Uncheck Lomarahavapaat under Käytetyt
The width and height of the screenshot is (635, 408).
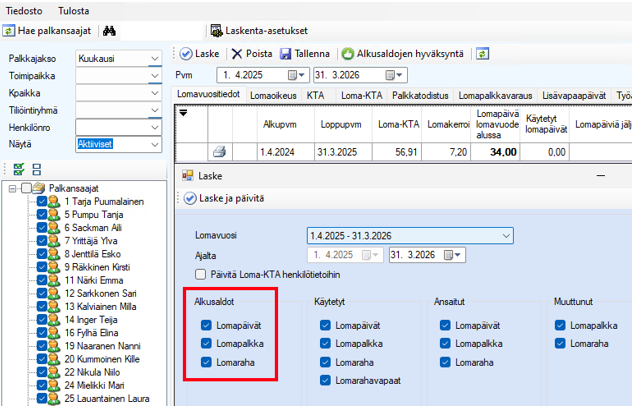point(326,381)
